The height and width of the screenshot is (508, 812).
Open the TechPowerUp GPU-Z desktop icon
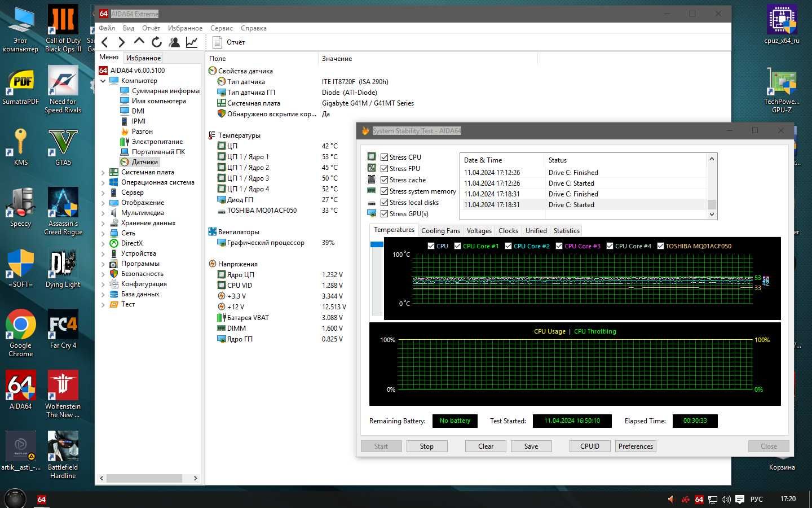point(782,89)
